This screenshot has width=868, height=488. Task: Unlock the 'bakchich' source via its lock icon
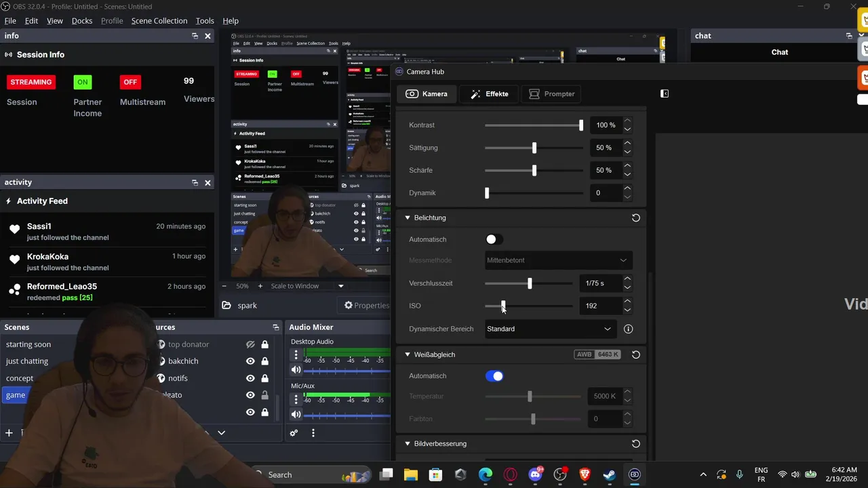coord(264,361)
